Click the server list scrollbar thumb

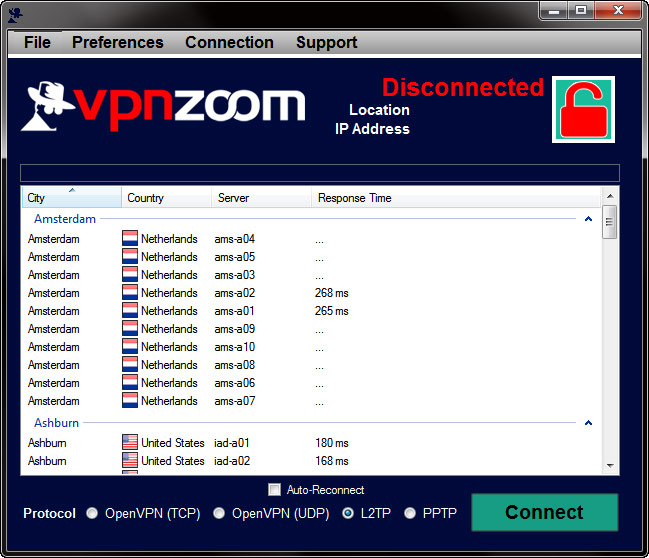click(610, 222)
